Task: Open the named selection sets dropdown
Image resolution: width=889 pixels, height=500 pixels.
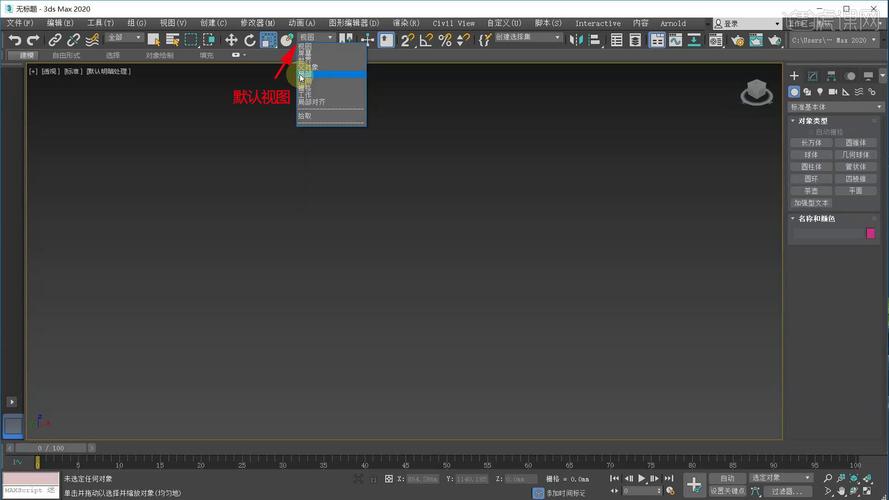Action: (528, 37)
